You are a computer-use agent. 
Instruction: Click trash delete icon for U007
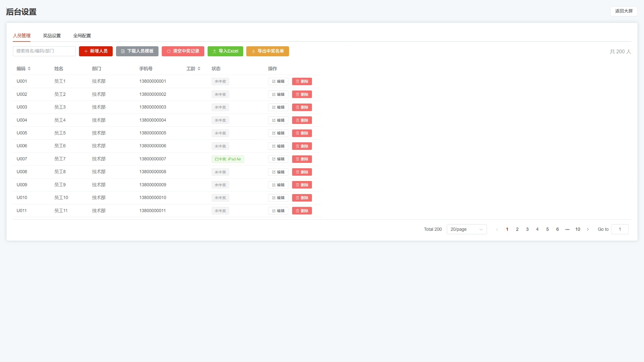point(297,159)
